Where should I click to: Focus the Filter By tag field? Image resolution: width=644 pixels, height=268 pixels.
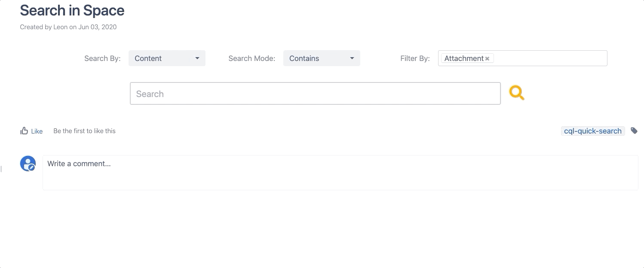click(550, 58)
